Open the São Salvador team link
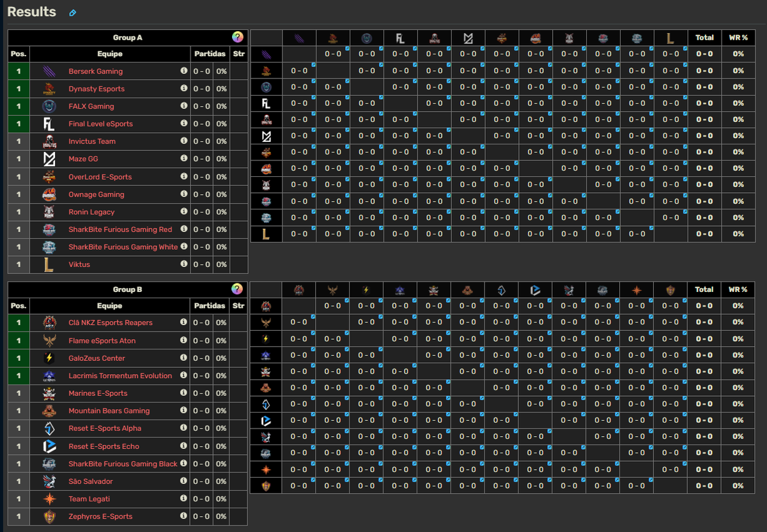 pyautogui.click(x=91, y=482)
